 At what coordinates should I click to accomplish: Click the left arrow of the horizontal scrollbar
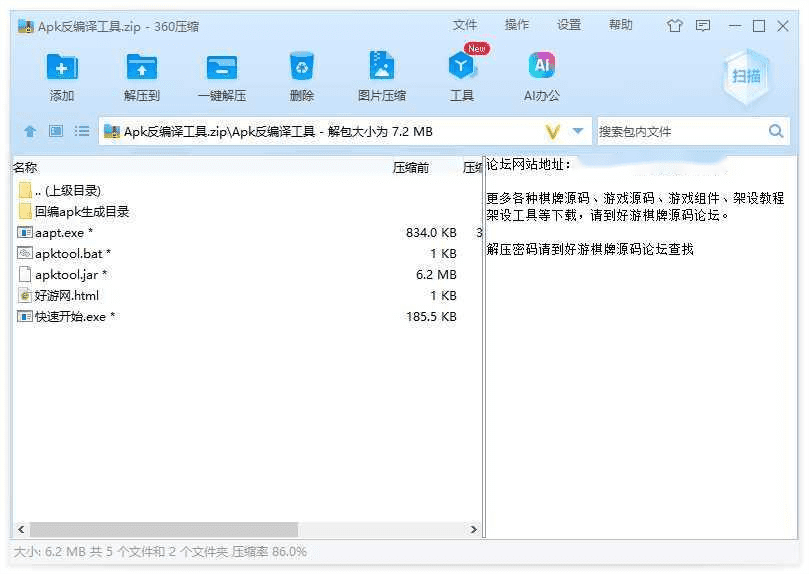pos(21,529)
